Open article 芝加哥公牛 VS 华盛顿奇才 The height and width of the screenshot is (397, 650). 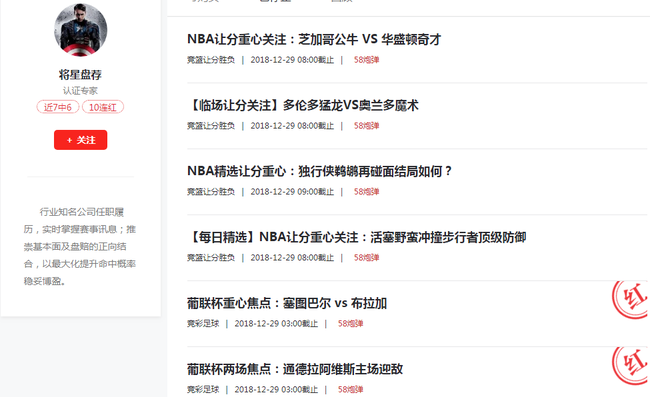tap(314, 39)
